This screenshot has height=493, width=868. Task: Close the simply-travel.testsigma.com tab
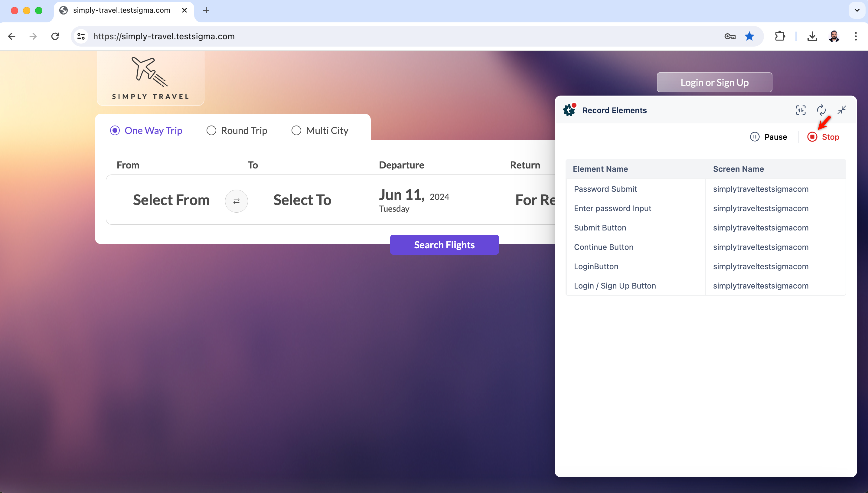tap(184, 11)
